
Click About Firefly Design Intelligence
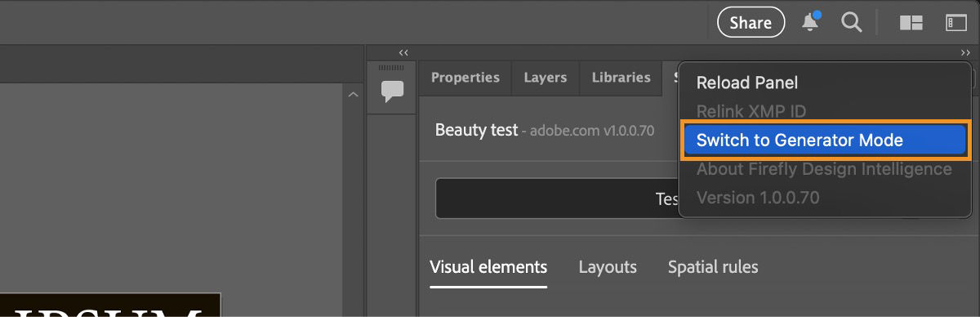(x=824, y=169)
